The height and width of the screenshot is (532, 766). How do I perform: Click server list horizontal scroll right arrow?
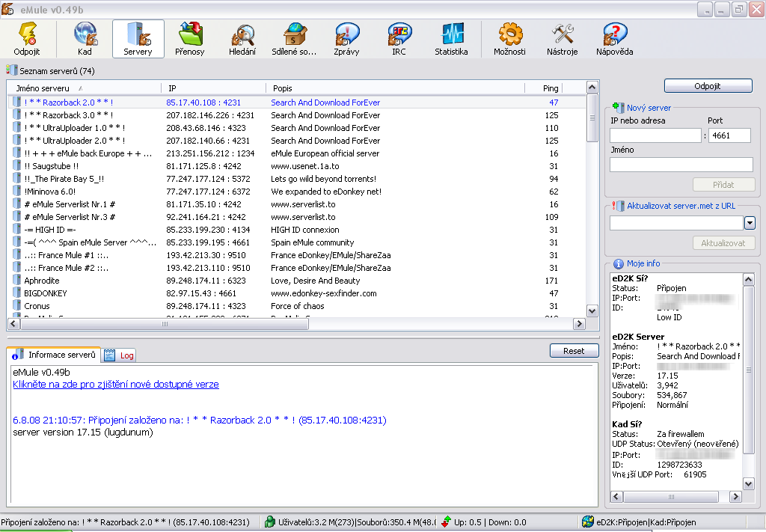pyautogui.click(x=580, y=323)
